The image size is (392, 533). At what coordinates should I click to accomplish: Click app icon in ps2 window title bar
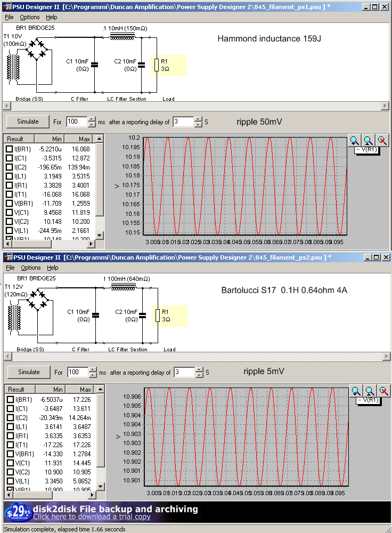click(x=9, y=257)
